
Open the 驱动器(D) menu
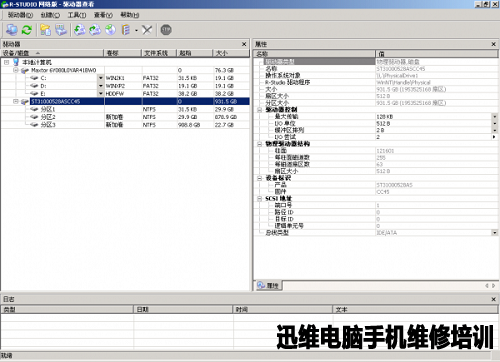(x=20, y=15)
